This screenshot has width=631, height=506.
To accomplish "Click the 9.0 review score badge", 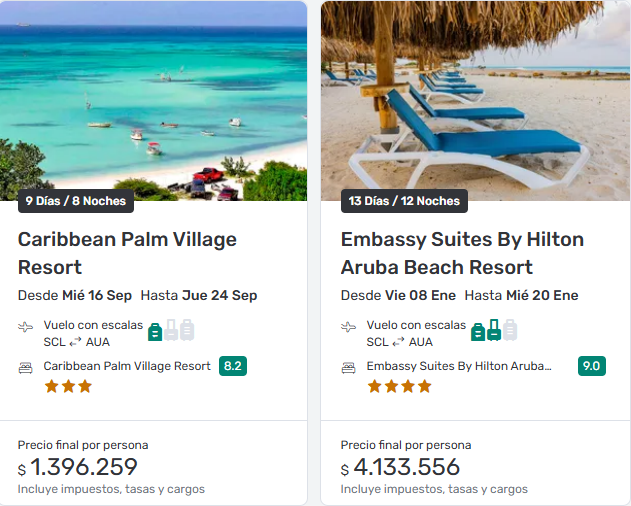I will [591, 366].
